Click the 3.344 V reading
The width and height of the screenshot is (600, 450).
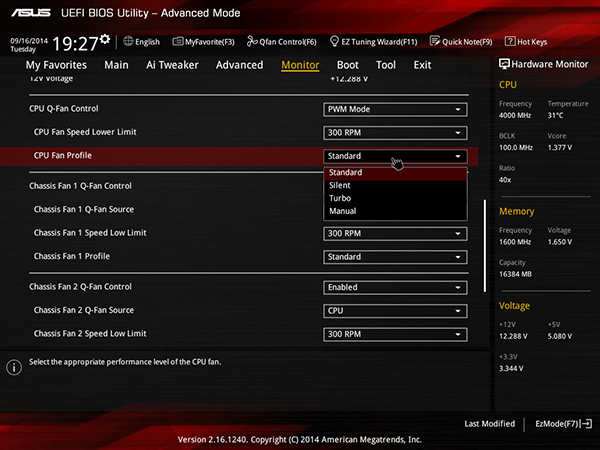coord(511,368)
